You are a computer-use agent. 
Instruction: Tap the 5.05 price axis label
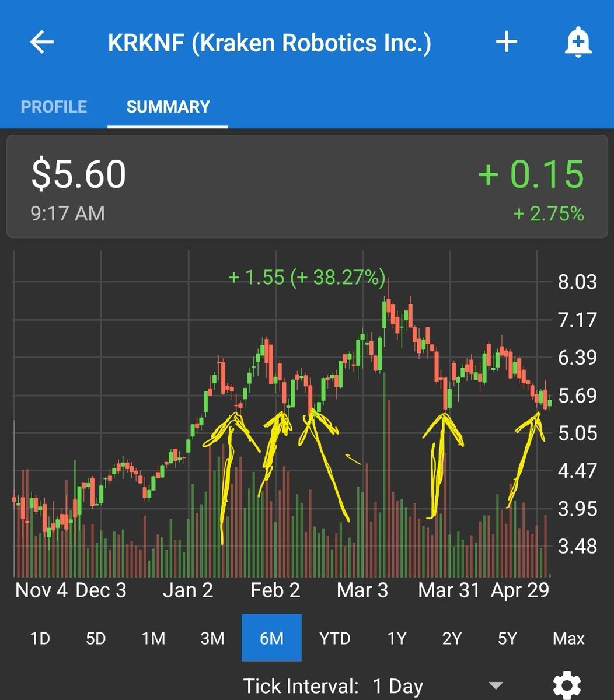577,433
